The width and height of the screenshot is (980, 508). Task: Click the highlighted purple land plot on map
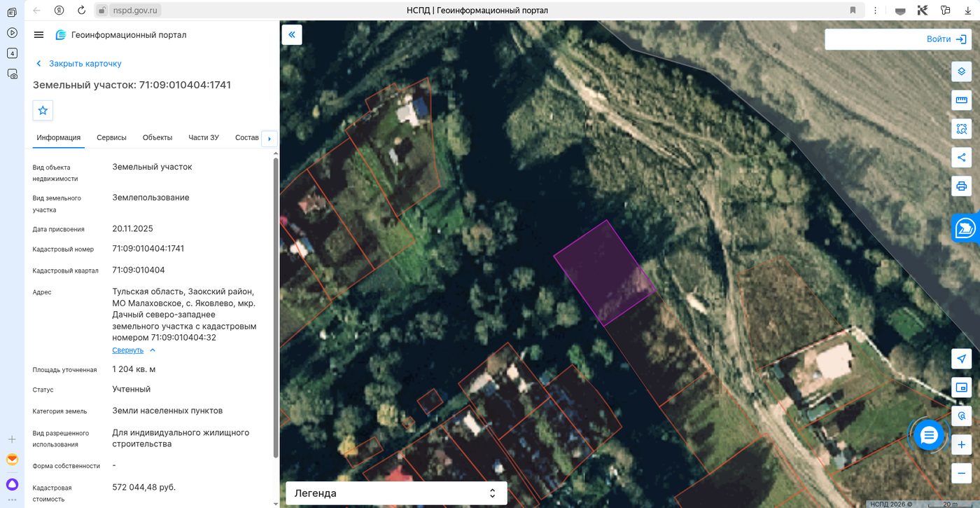point(604,273)
